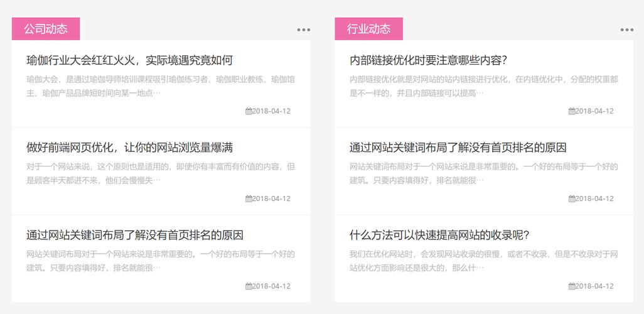Click calendar icon under 瑜伽行业大会 article
The image size is (644, 314).
(249, 111)
